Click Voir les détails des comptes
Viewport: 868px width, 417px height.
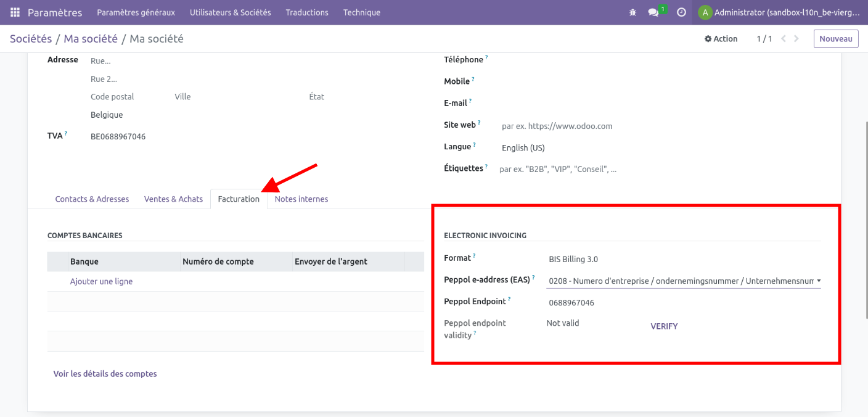105,374
